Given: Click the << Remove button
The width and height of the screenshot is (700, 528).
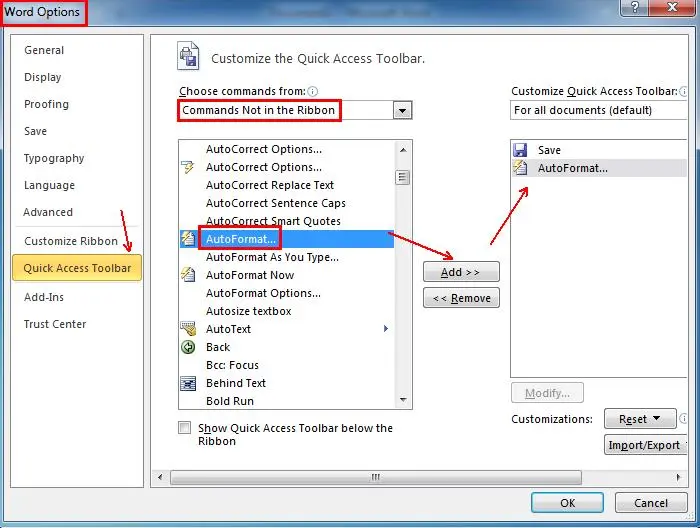Looking at the screenshot, I should 461,298.
